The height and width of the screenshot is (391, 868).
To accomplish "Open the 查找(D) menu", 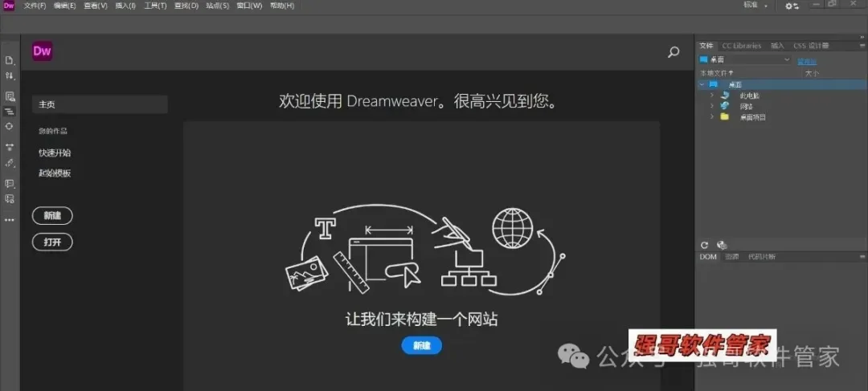I will 186,6.
